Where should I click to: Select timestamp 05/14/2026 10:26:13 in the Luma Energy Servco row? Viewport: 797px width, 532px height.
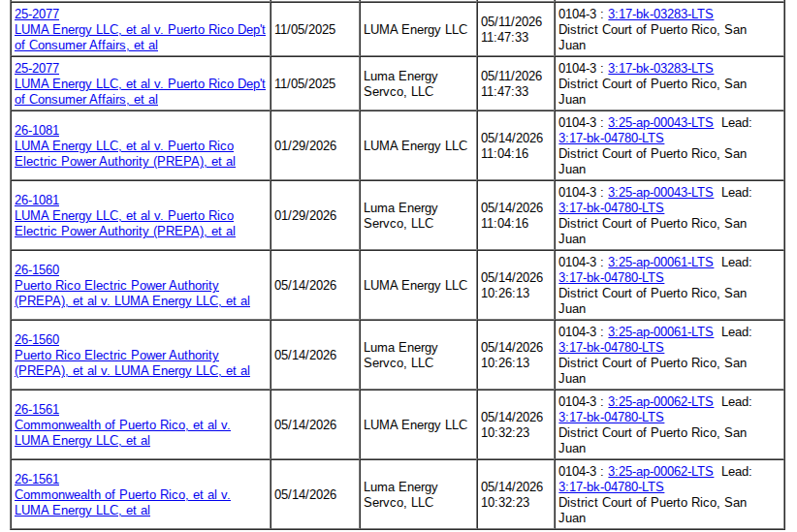tap(511, 355)
